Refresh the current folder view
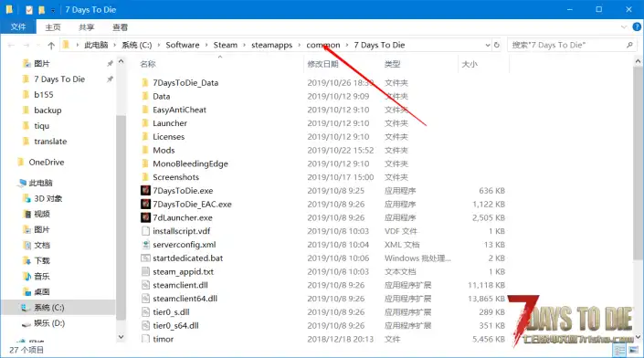Image resolution: width=644 pixels, height=358 pixels. (497, 45)
